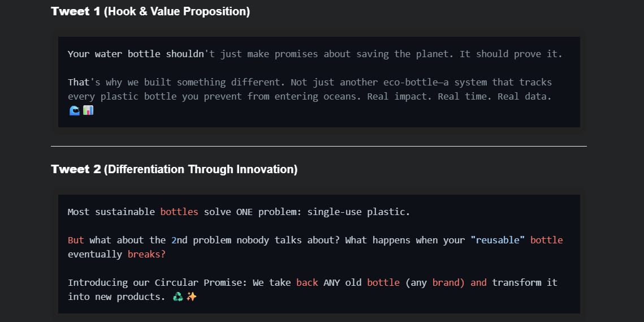Viewport: 644px width, 322px height.
Task: Click the ocean wave emoji in Tweet 1
Action: tap(74, 111)
